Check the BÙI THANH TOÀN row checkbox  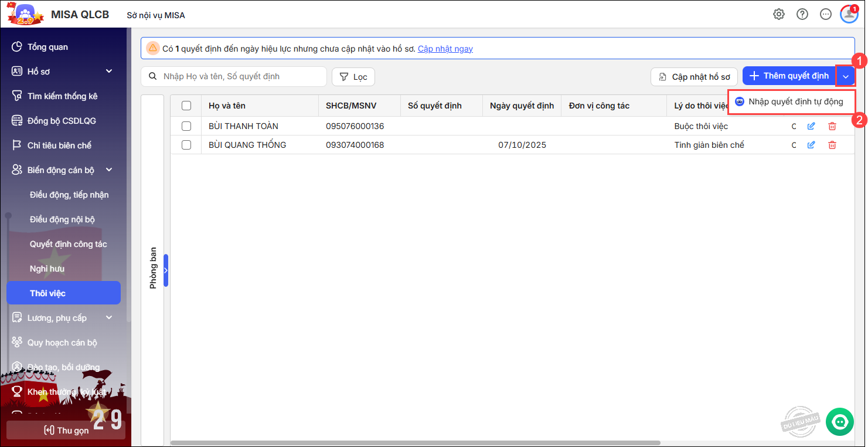click(x=186, y=126)
